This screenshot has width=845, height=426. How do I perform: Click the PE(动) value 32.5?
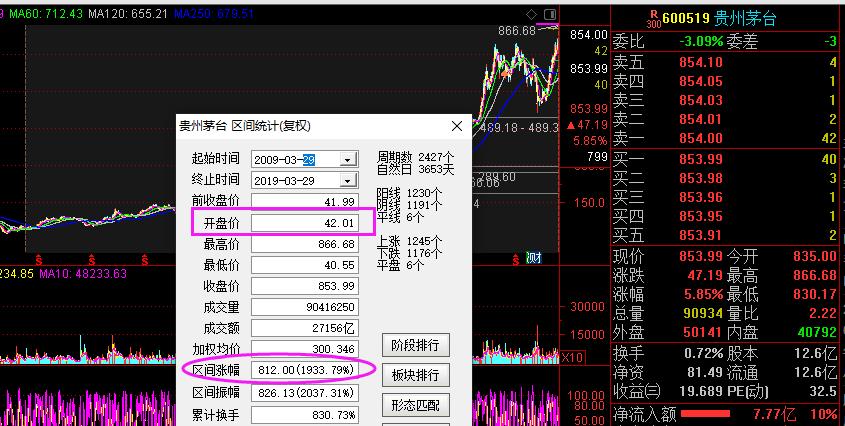click(x=822, y=391)
